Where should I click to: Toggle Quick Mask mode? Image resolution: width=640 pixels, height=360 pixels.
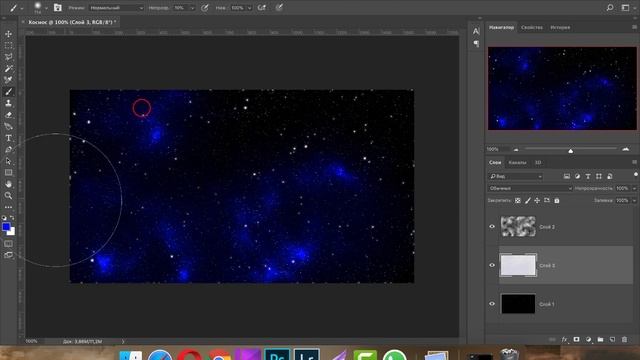(x=8, y=244)
